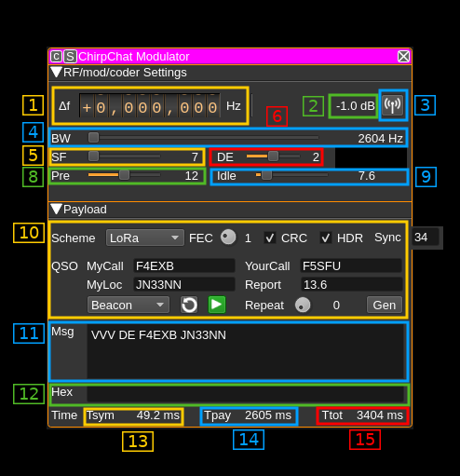460x476 pixels.
Task: Click the Gen button
Action: pyautogui.click(x=385, y=305)
